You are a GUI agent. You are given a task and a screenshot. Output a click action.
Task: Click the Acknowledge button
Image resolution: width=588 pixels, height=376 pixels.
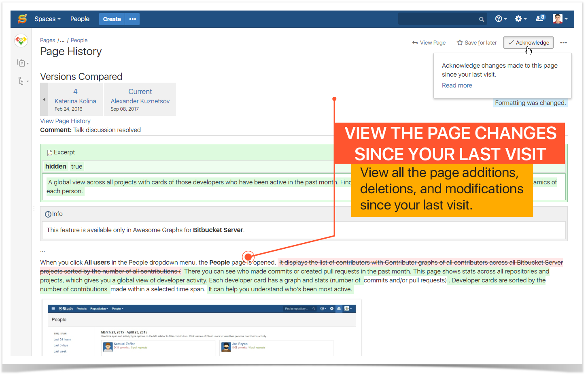pyautogui.click(x=528, y=43)
